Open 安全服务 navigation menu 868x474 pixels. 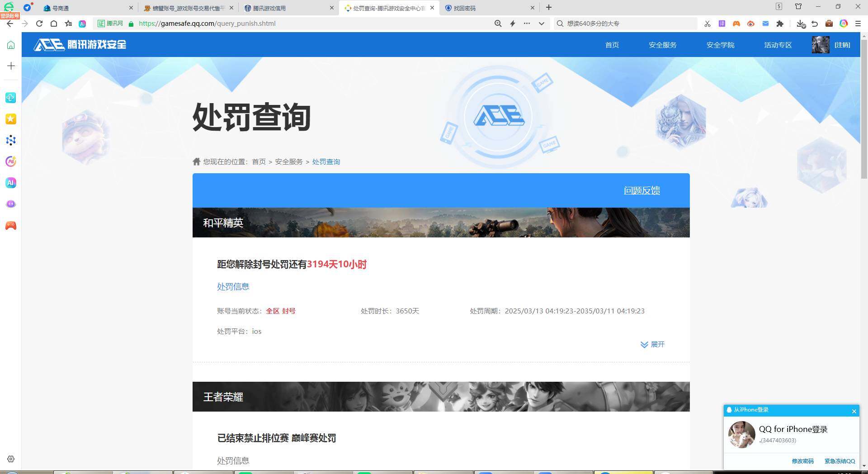tap(663, 45)
